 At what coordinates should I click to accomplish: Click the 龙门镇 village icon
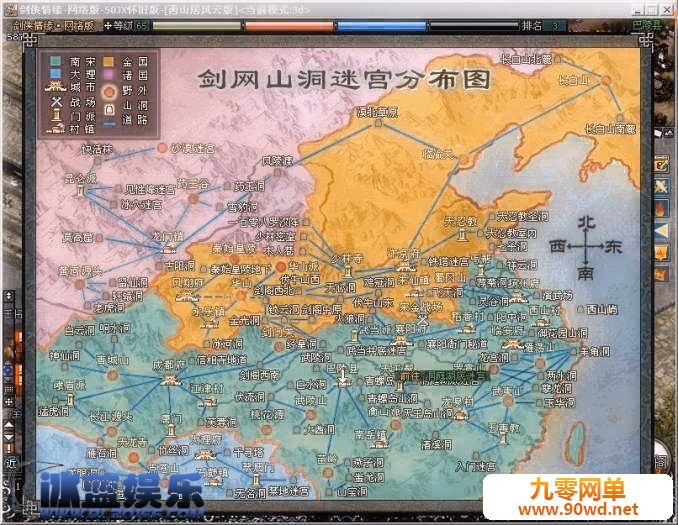pyautogui.click(x=168, y=249)
